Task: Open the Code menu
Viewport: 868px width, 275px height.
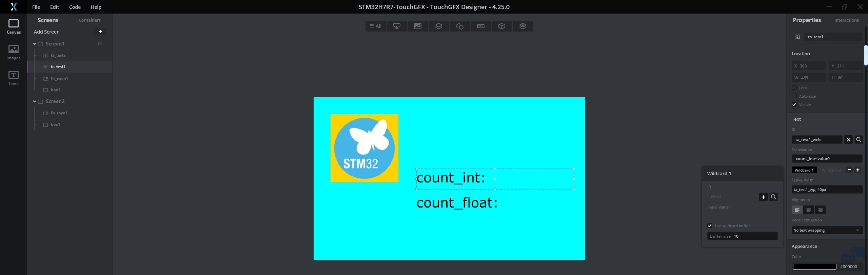Action: pyautogui.click(x=75, y=7)
